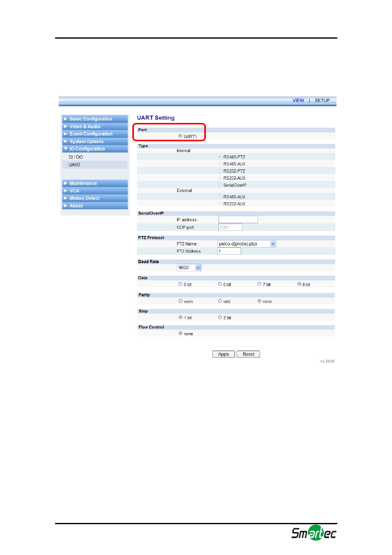
Task: Choose 6 bit data option
Action: (220, 284)
